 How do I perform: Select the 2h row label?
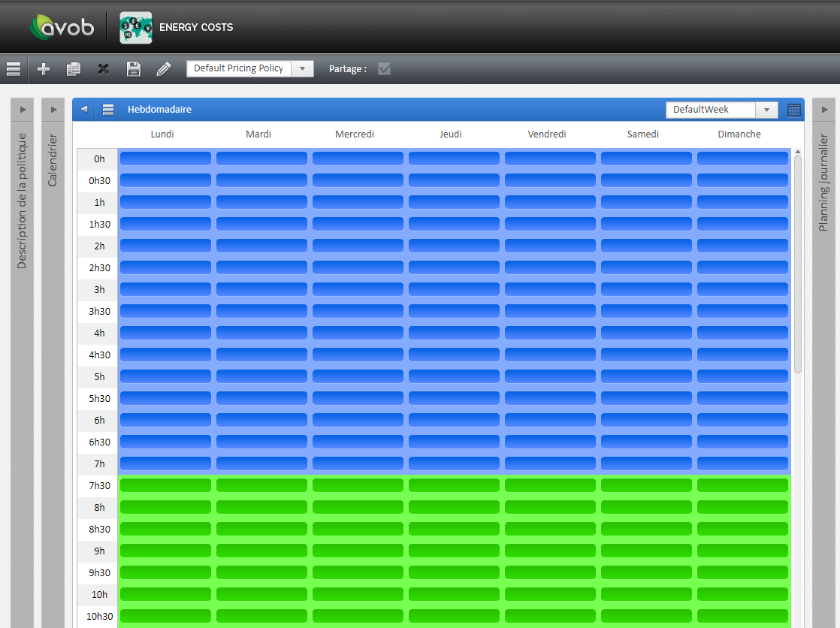(x=98, y=246)
